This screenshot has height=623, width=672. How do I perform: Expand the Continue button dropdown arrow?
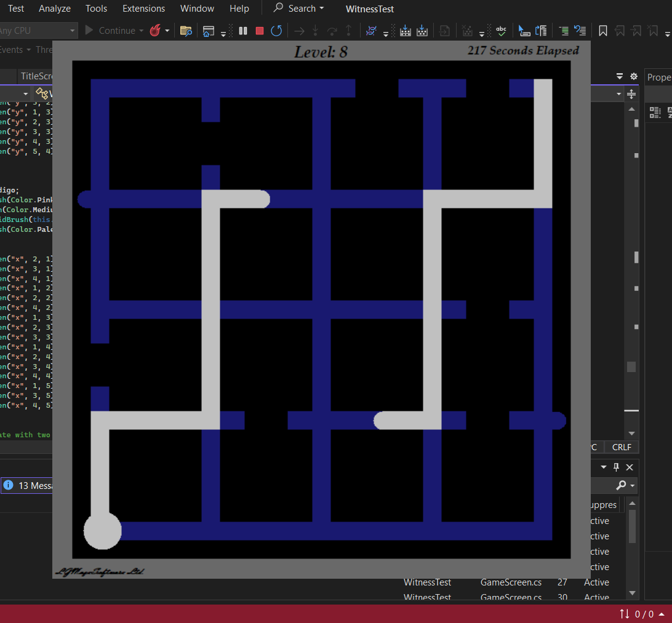coord(141,31)
